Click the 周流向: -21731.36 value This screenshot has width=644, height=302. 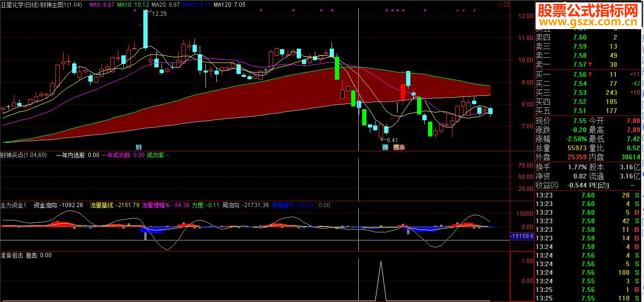point(246,205)
